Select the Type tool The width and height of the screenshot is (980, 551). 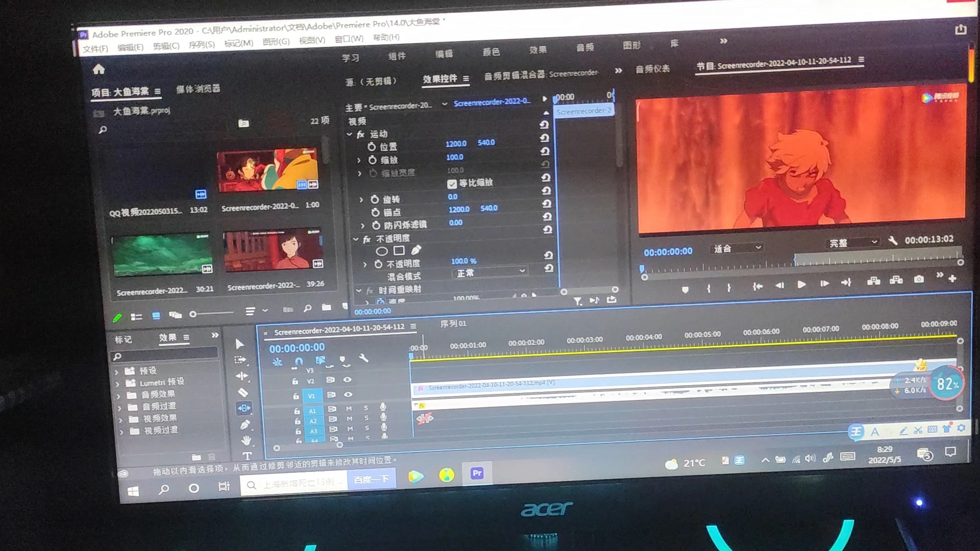coord(247,456)
